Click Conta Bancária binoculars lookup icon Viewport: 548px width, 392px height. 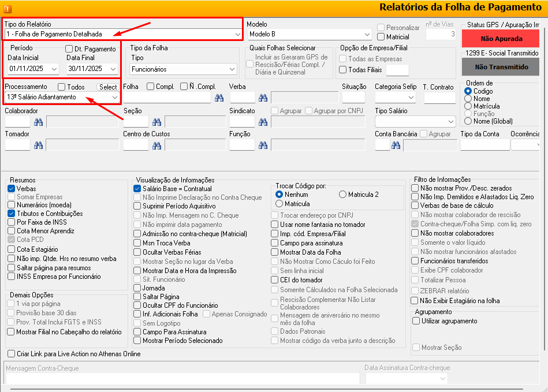point(396,145)
